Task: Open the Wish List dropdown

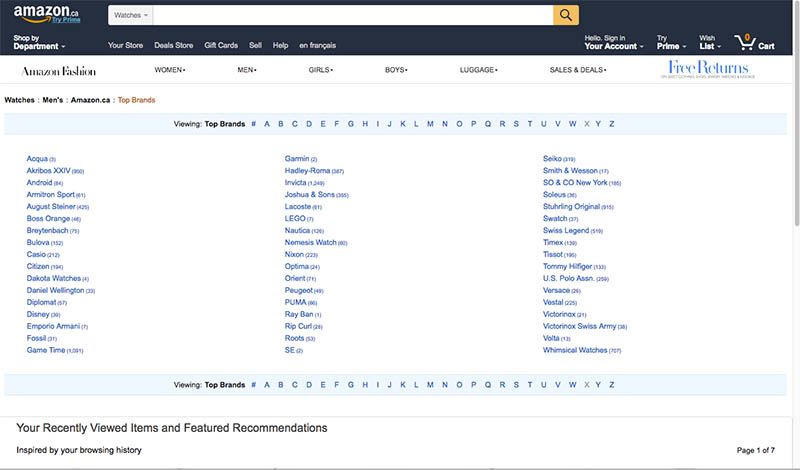Action: point(710,42)
